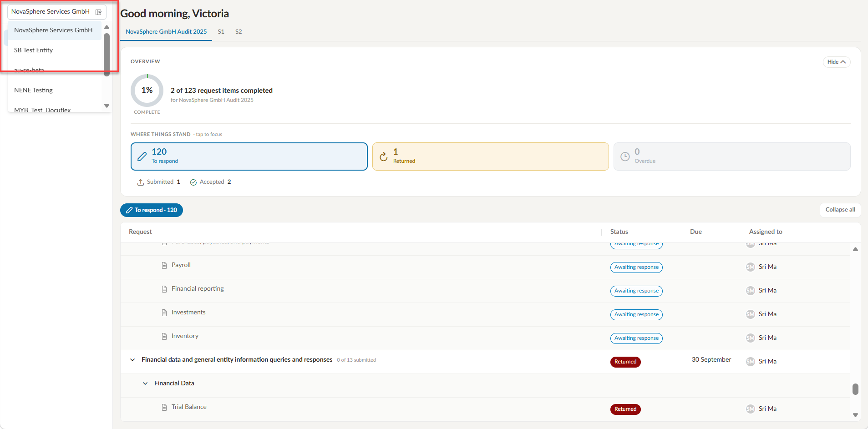Click the Inventory document icon
This screenshot has height=429, width=868.
[x=164, y=336]
